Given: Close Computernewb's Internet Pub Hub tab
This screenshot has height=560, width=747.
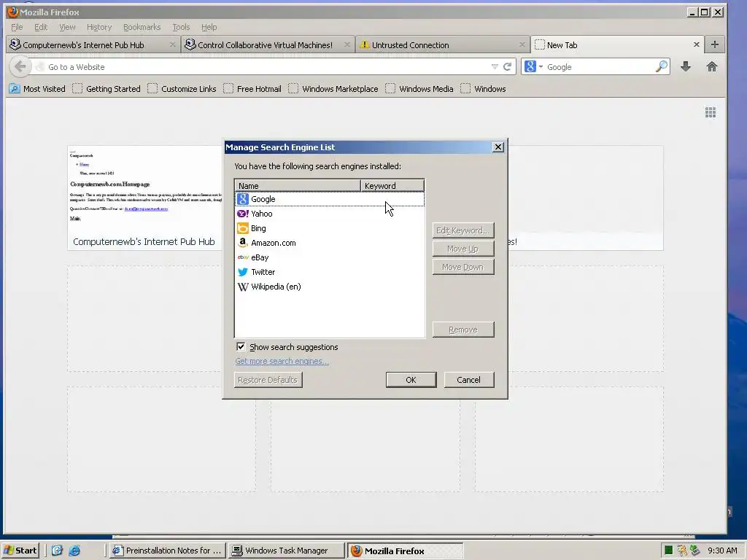Looking at the screenshot, I should (172, 44).
